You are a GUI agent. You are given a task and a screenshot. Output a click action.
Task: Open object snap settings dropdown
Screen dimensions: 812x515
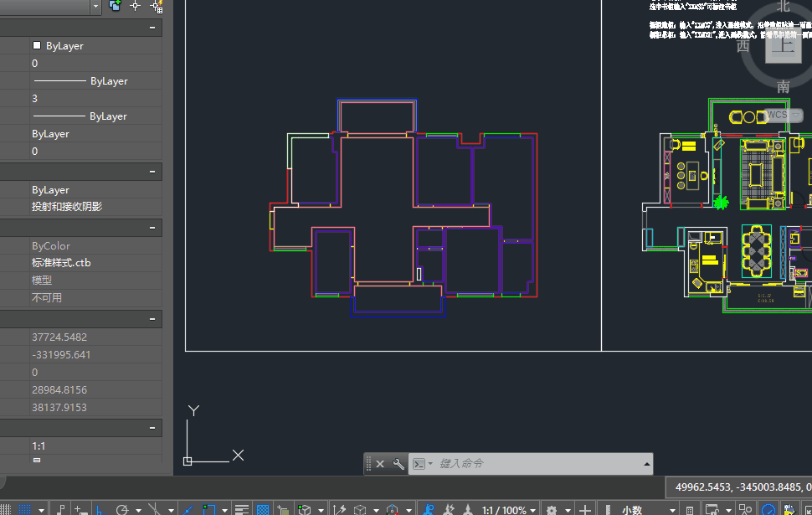point(224,511)
